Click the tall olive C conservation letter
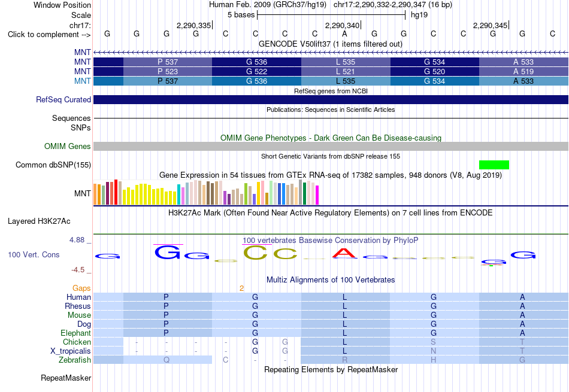The width and height of the screenshot is (569, 392). pyautogui.click(x=256, y=253)
